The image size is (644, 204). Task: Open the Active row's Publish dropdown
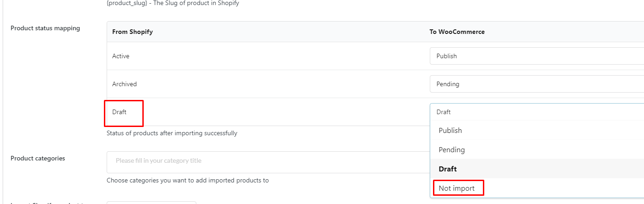tap(537, 56)
